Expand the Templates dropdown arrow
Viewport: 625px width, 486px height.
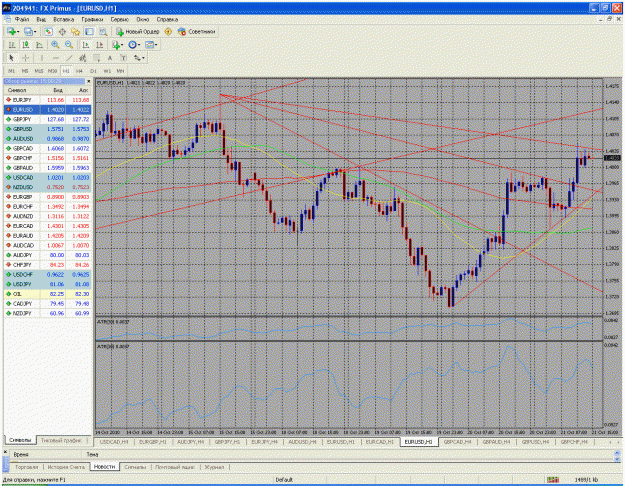click(x=156, y=45)
